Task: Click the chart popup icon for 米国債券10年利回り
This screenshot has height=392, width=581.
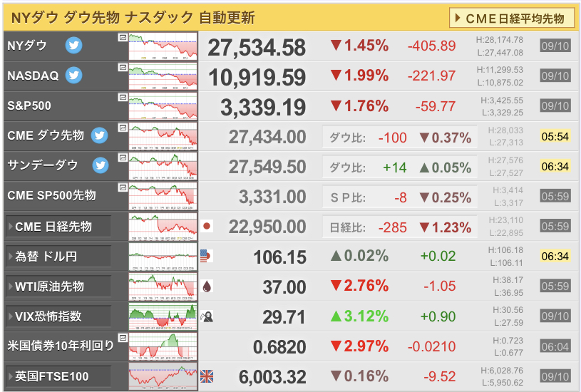Action: [123, 338]
